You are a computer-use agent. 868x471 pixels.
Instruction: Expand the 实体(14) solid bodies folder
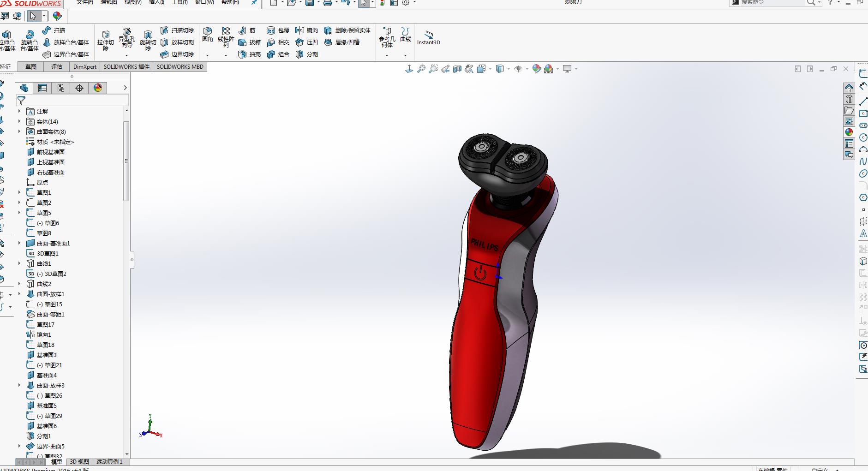click(x=19, y=121)
